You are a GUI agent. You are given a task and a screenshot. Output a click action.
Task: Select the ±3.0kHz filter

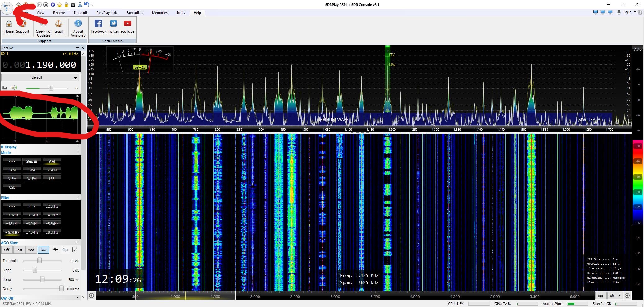click(12, 215)
